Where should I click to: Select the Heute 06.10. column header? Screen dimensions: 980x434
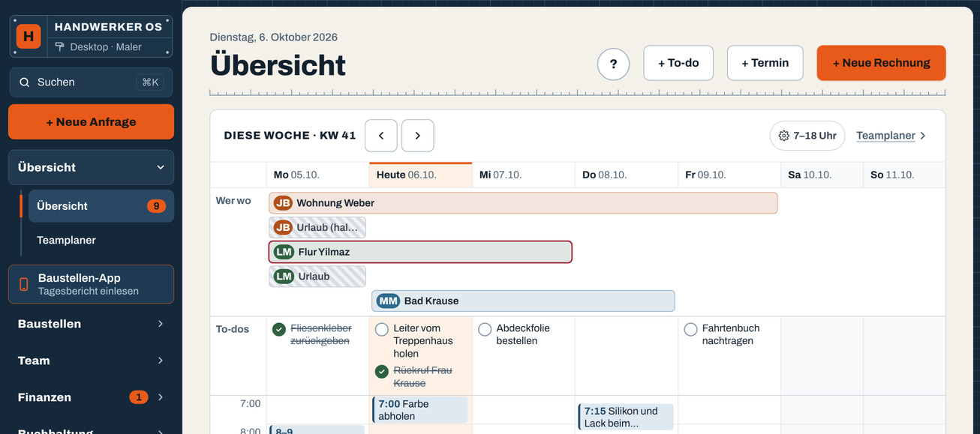click(x=420, y=175)
